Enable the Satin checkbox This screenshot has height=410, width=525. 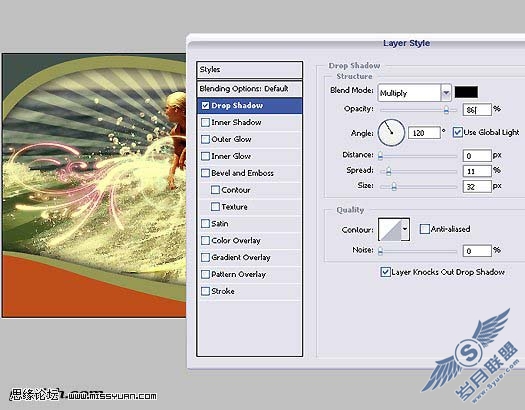tap(205, 224)
